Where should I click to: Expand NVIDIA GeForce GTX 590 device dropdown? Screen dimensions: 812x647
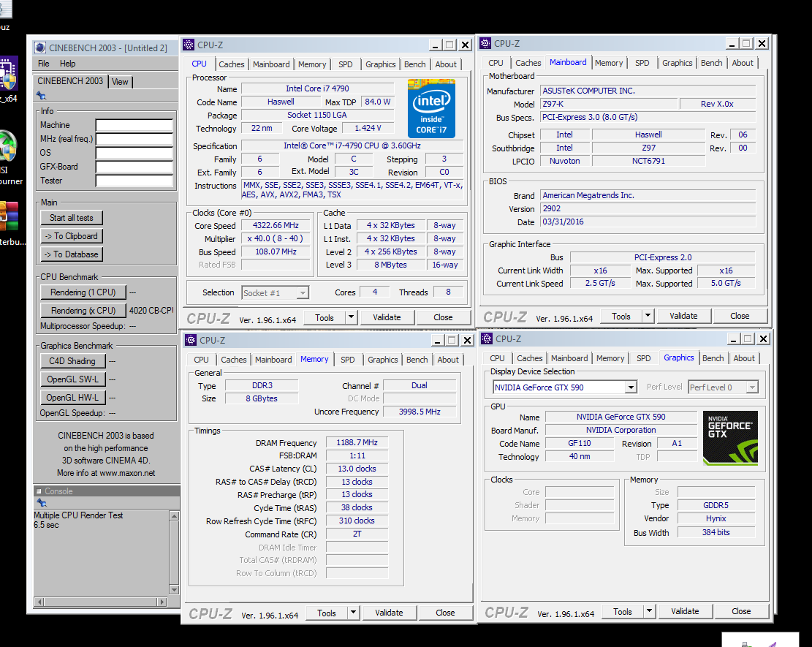pos(630,387)
